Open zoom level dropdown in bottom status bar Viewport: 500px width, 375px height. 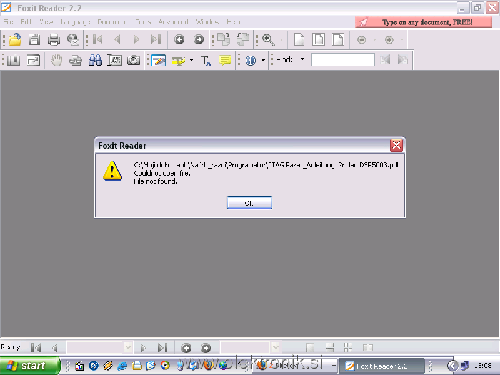click(275, 348)
